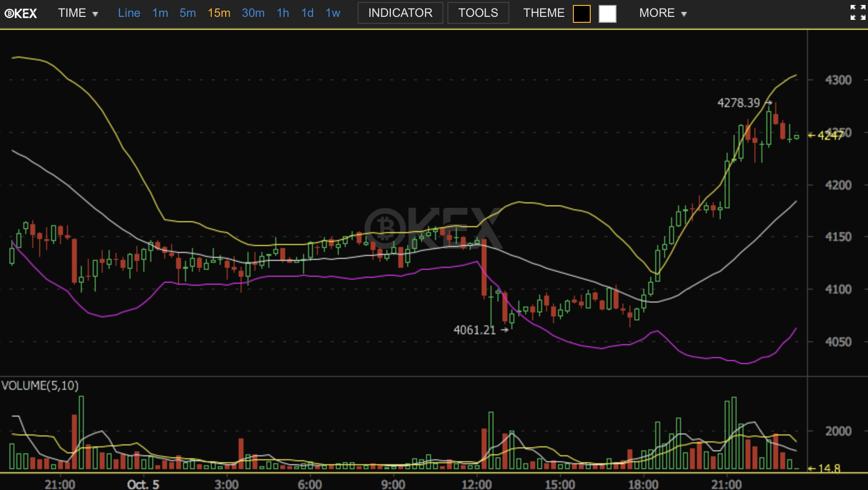Viewport: 868px width, 490px height.
Task: Click the 15:00 time axis label
Action: (560, 485)
